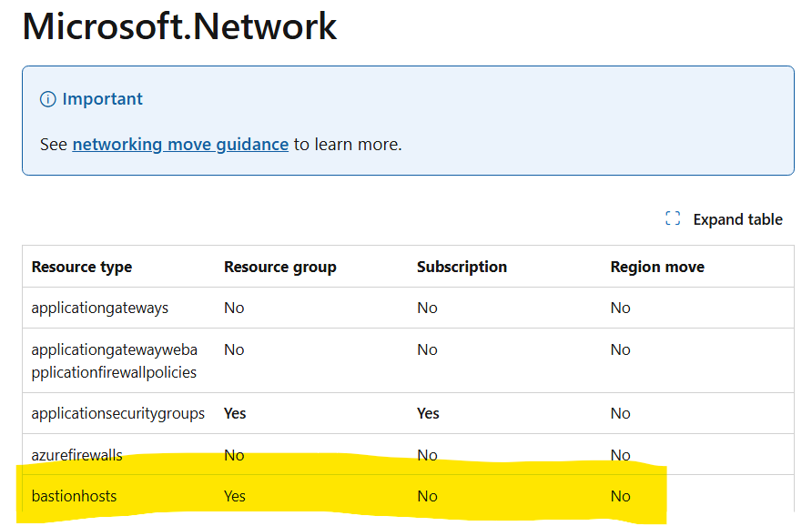Select the Subscription column header
Screen dimensions: 812x526
pyautogui.click(x=462, y=267)
